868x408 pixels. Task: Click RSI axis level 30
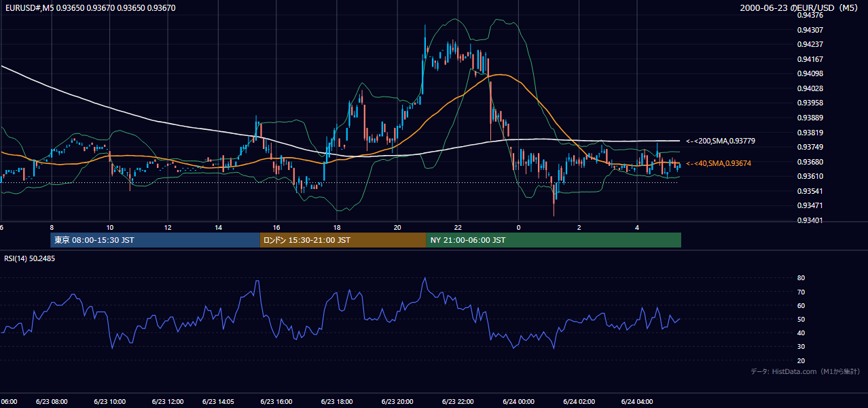point(801,347)
